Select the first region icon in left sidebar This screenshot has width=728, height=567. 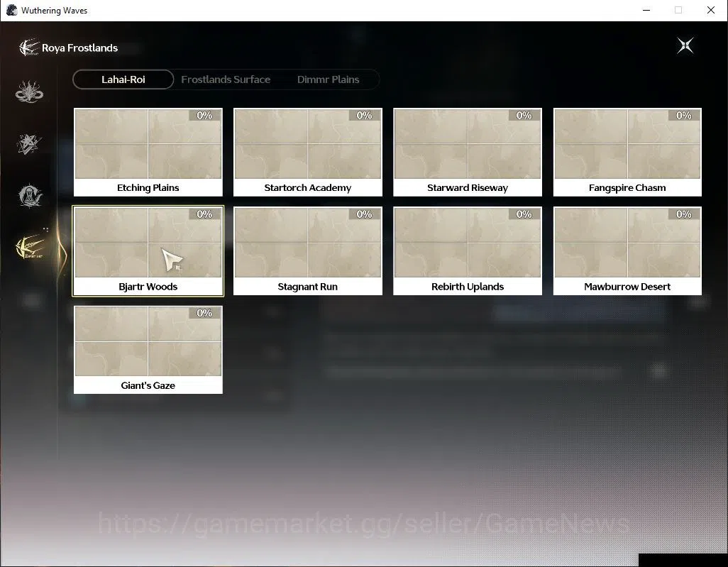point(29,92)
